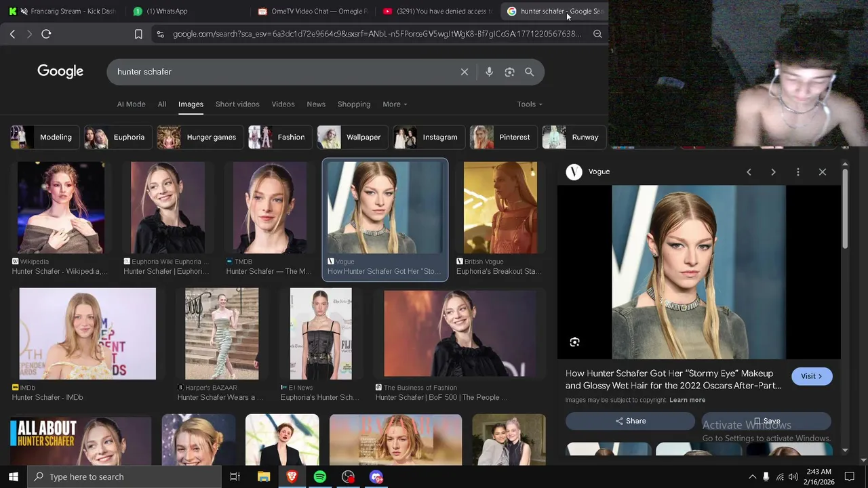The height and width of the screenshot is (488, 868).
Task: Open the Vogue source name in preview
Action: point(599,172)
